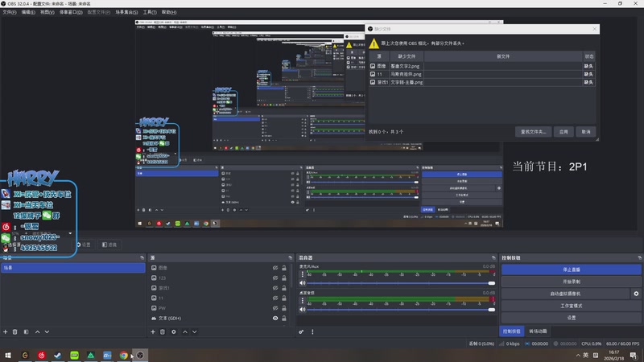Open virtual camera settings gear icon
The height and width of the screenshot is (362, 644).
[x=636, y=294]
